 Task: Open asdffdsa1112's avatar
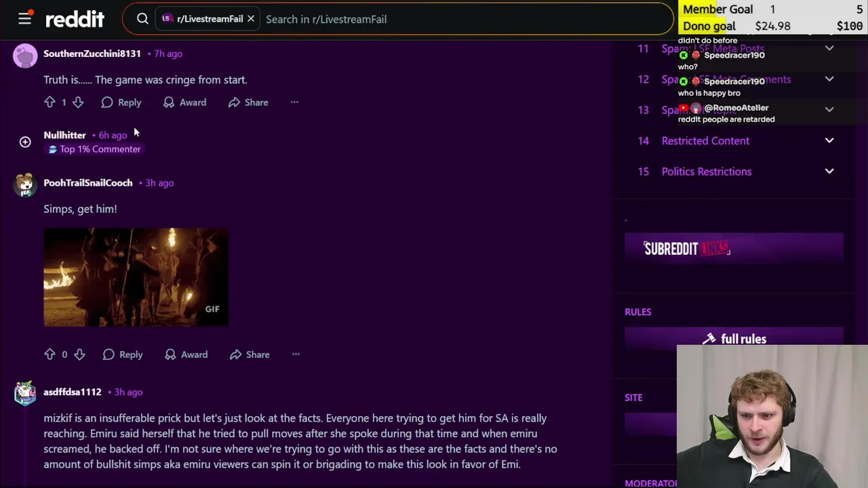(25, 393)
